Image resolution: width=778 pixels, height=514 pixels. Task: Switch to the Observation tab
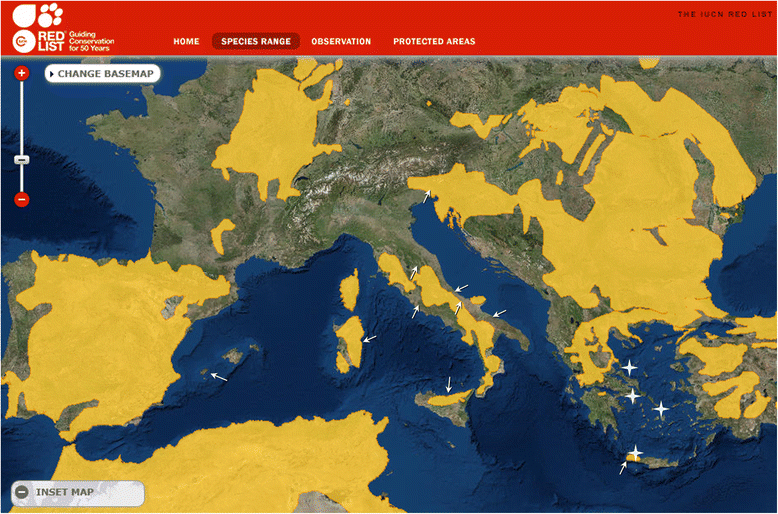pyautogui.click(x=341, y=42)
